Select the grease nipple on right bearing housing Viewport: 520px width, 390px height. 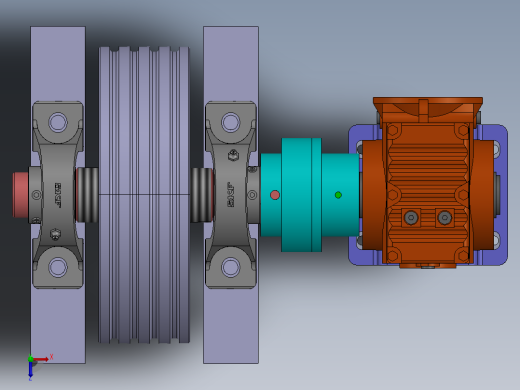click(x=233, y=155)
